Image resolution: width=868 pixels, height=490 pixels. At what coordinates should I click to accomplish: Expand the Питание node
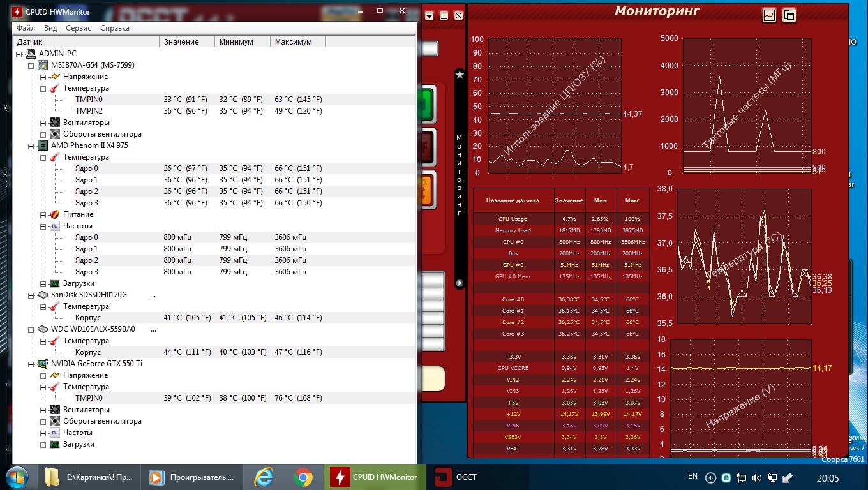coord(43,214)
